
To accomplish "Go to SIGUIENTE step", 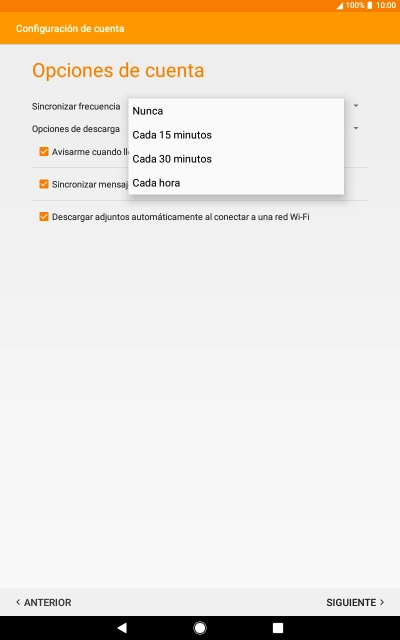I will (355, 602).
